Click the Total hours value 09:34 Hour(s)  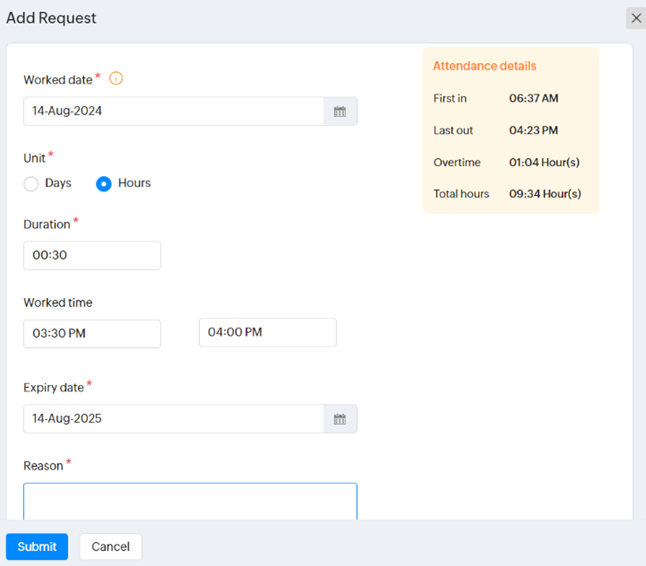545,194
